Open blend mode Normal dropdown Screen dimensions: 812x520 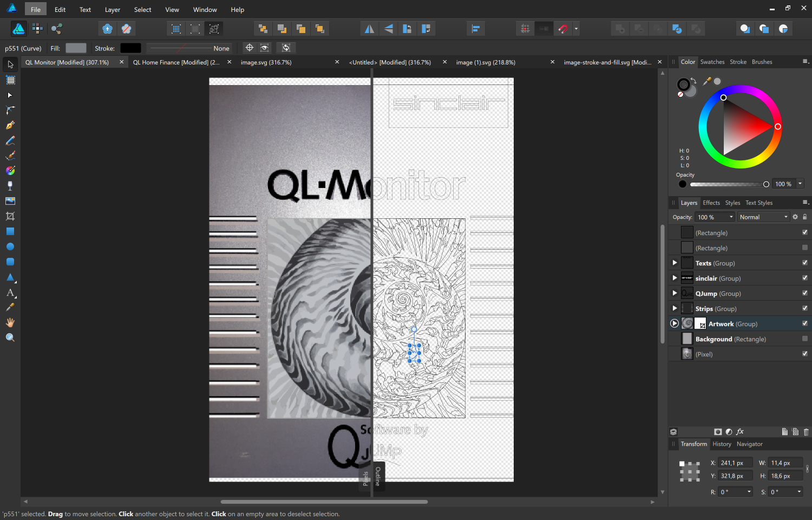[x=764, y=217]
